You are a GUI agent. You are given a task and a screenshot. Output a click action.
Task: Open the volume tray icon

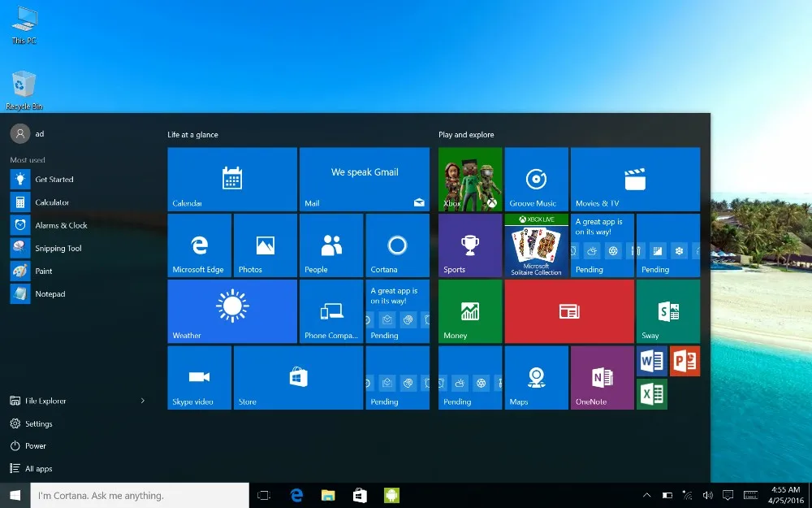tap(707, 496)
